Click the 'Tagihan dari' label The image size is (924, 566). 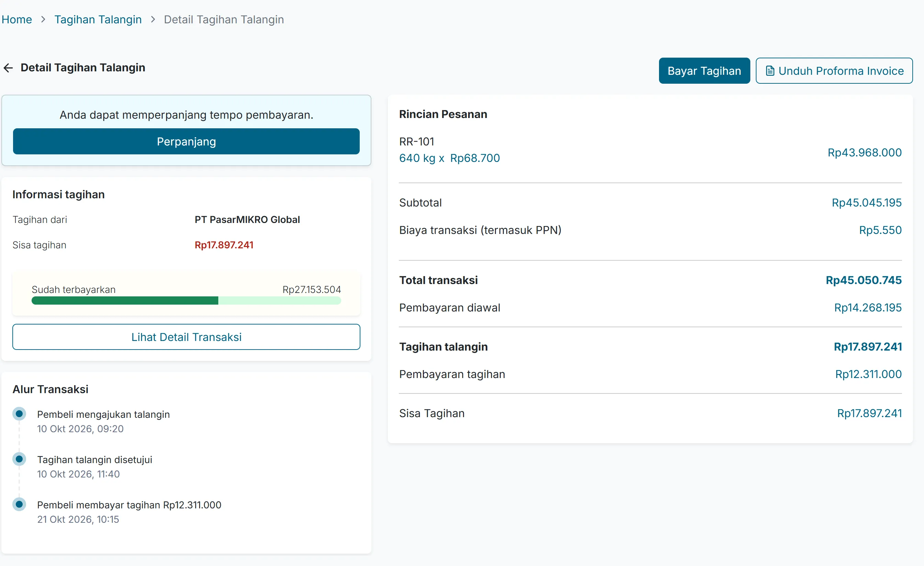point(40,220)
